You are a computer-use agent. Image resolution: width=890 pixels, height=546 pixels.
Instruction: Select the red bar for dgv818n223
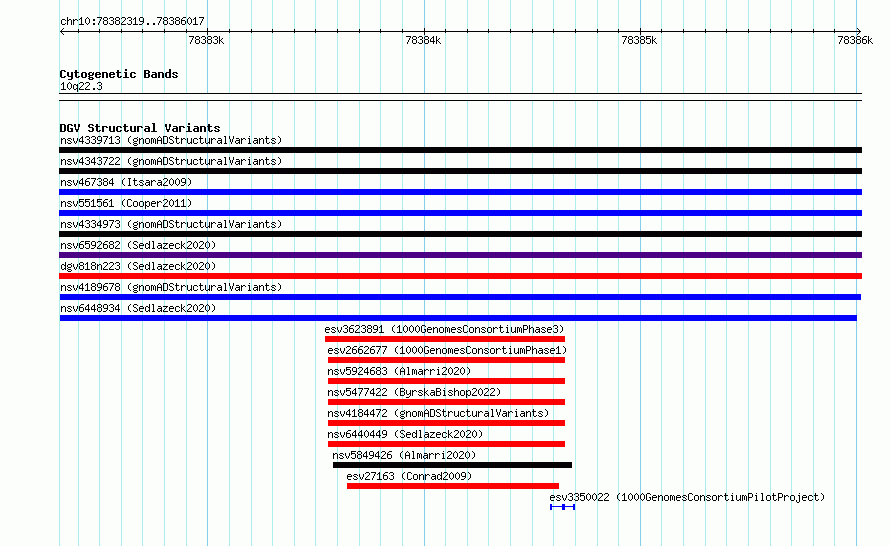460,276
